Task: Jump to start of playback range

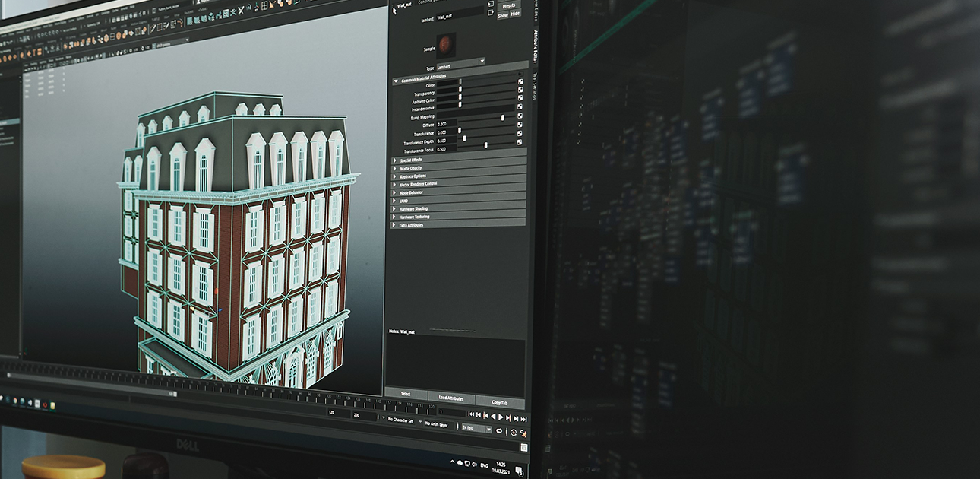Action: tap(471, 415)
